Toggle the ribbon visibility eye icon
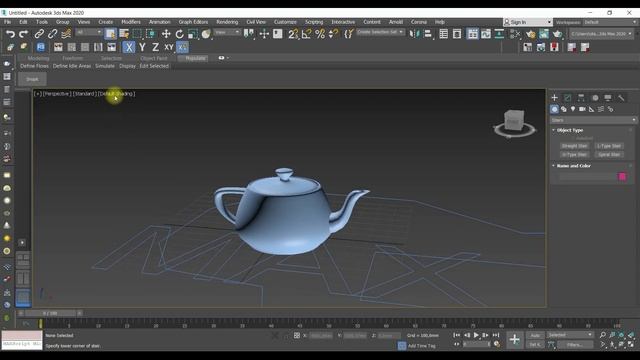640x360 pixels. 221,58
